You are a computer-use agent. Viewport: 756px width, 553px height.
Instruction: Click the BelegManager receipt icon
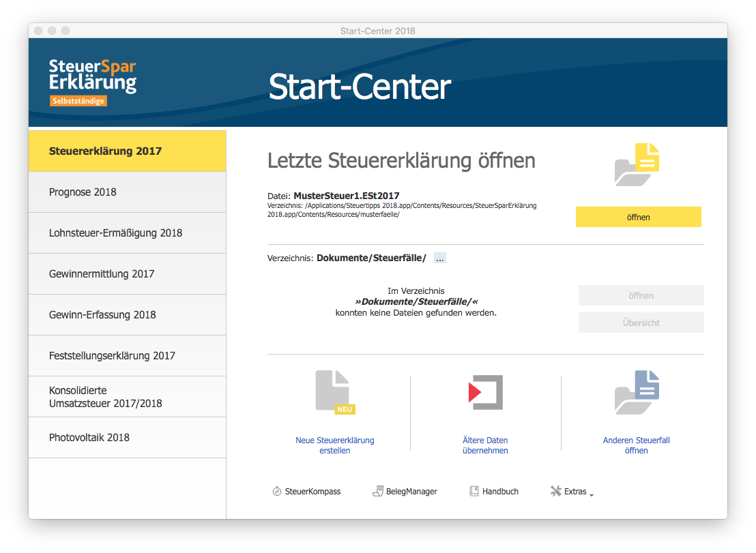[378, 492]
